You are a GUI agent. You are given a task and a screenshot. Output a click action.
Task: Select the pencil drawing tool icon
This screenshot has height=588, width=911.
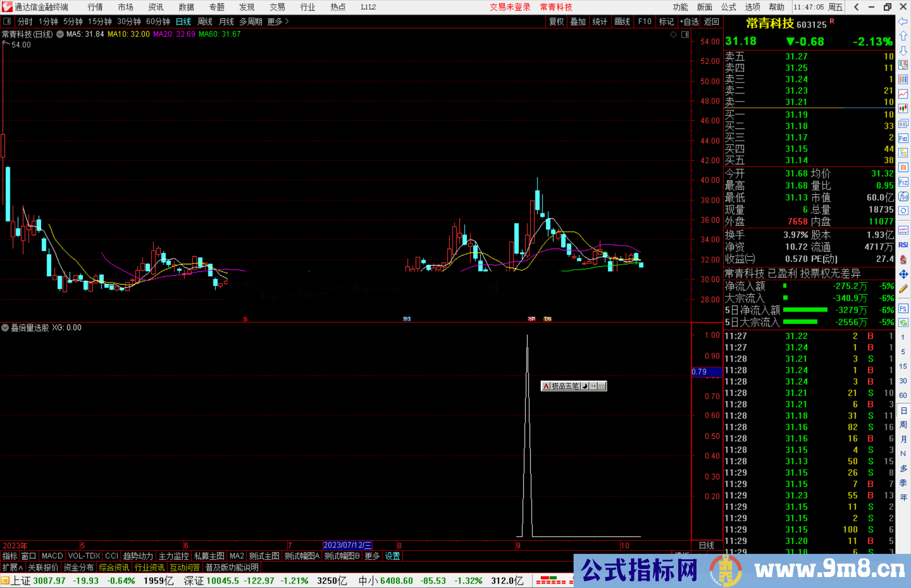click(903, 289)
